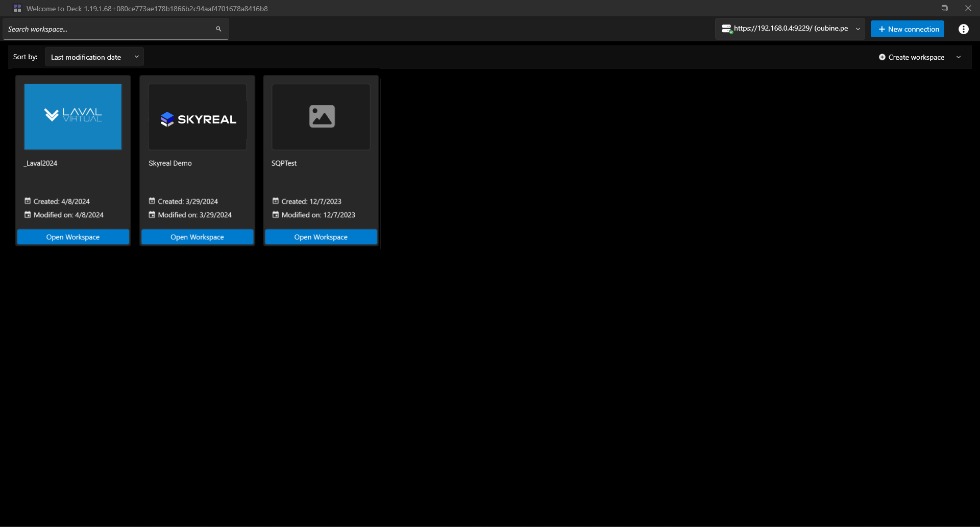The image size is (980, 527).
Task: Open Workspace for _Laval2024
Action: pyautogui.click(x=72, y=237)
